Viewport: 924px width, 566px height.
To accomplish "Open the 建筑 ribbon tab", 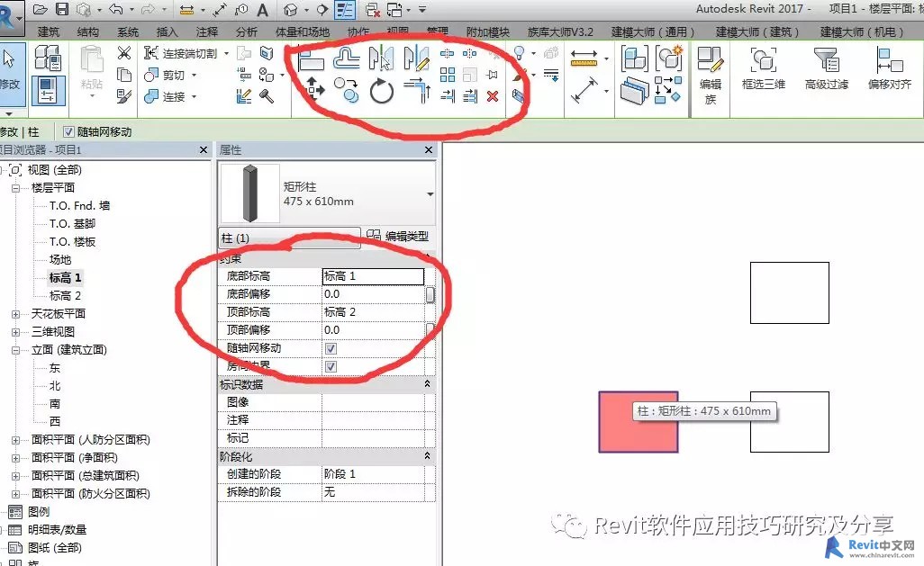I will coord(49,31).
